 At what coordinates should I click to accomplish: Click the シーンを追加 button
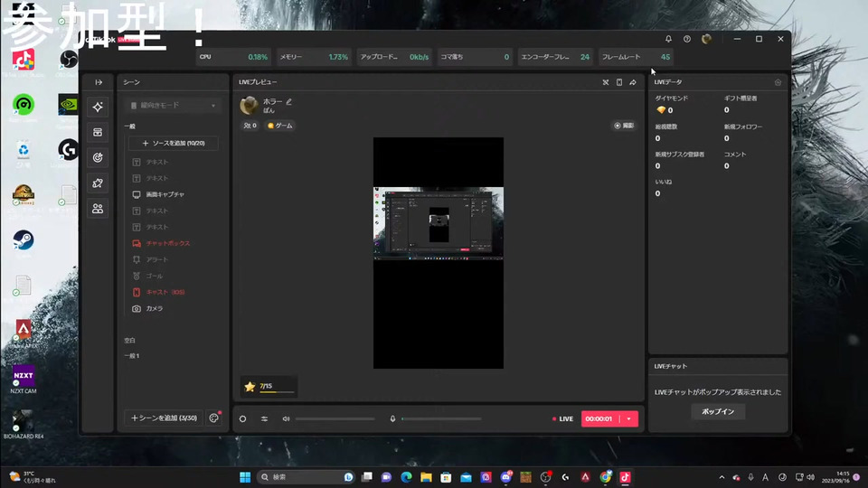163,418
